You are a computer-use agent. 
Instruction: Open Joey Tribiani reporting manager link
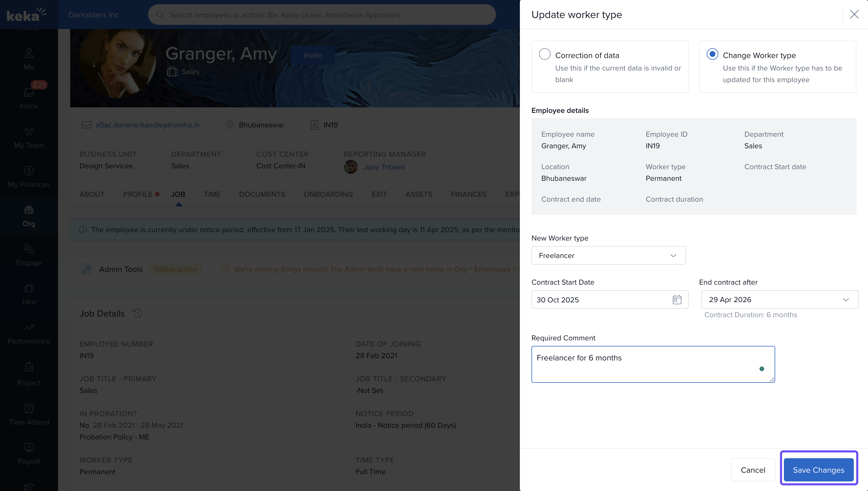(x=384, y=167)
